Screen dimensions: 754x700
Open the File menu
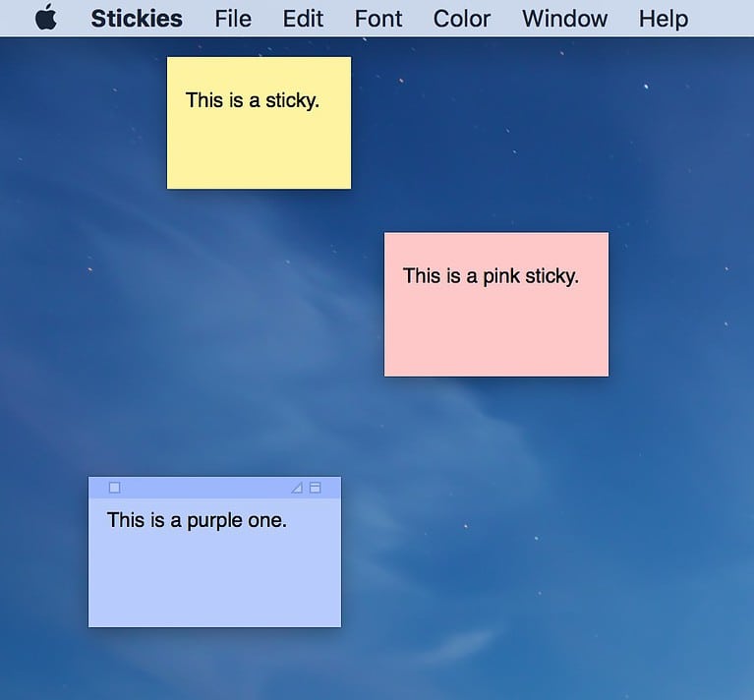233,19
